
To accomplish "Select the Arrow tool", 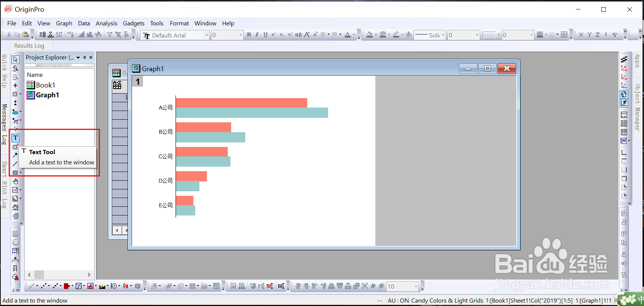I will point(15,155).
